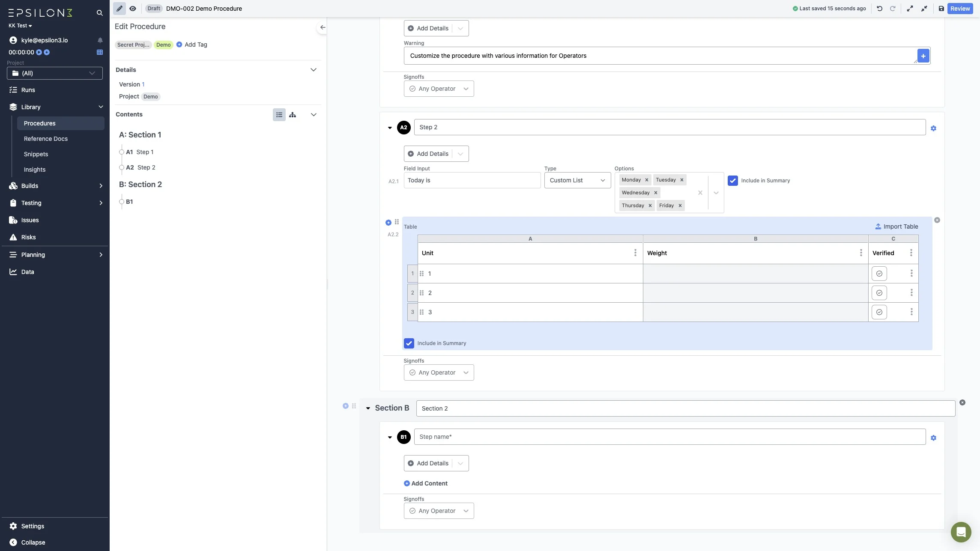Click the redo arrow icon
Screen dimensions: 980x551
point(893,9)
